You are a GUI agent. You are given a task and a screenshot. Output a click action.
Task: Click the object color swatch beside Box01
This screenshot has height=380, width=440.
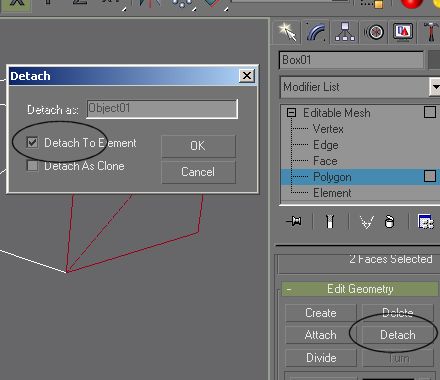point(434,60)
